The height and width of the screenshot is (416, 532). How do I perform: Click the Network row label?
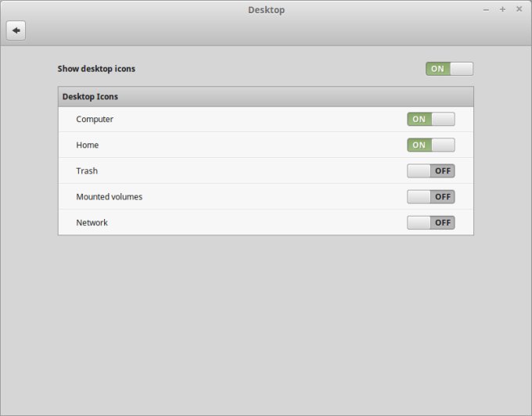click(92, 222)
